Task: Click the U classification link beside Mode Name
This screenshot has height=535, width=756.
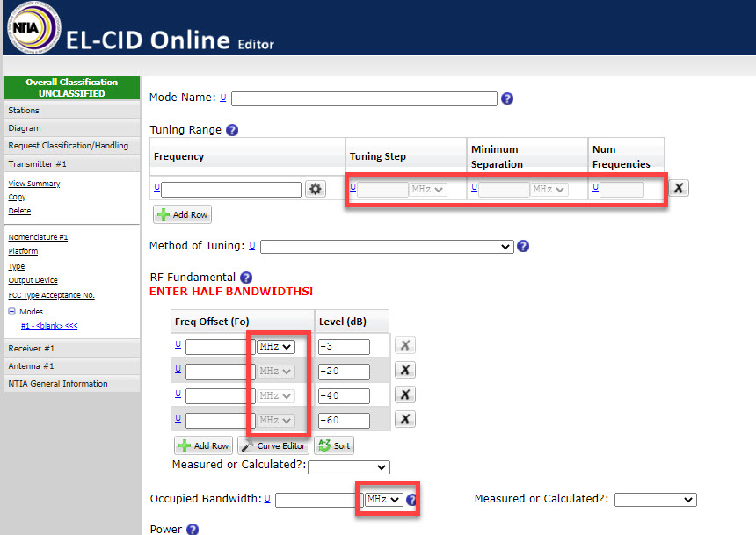Action: [x=223, y=98]
